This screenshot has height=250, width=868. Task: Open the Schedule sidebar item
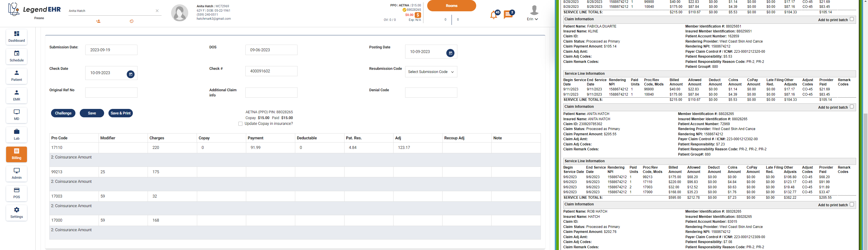click(x=17, y=56)
